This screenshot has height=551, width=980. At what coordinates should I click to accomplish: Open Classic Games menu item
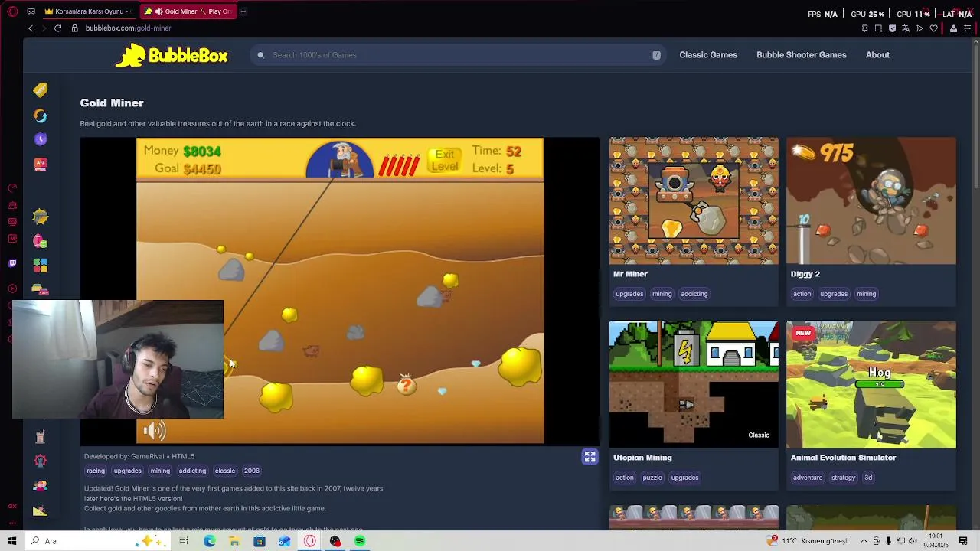(708, 55)
